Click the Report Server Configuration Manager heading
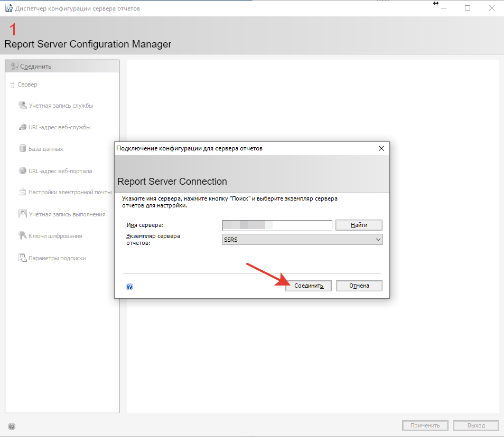 pos(88,44)
